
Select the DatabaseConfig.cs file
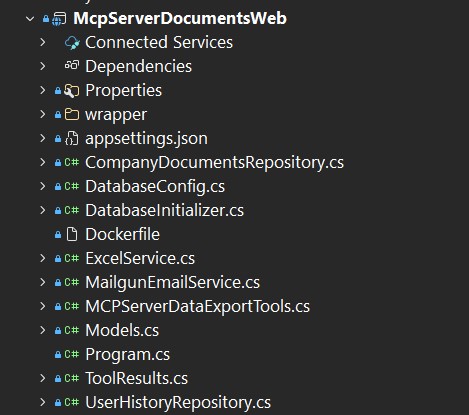(155, 187)
